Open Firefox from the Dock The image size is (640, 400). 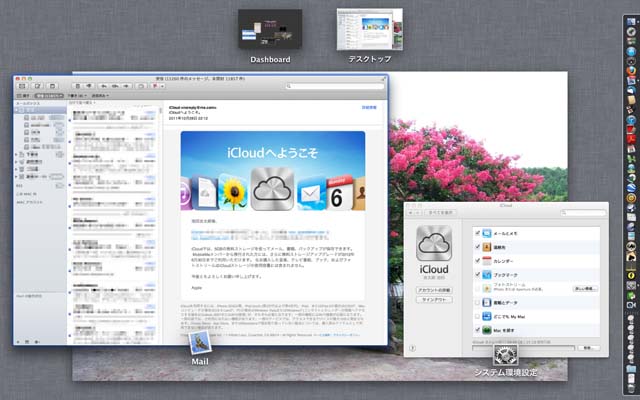tap(631, 71)
